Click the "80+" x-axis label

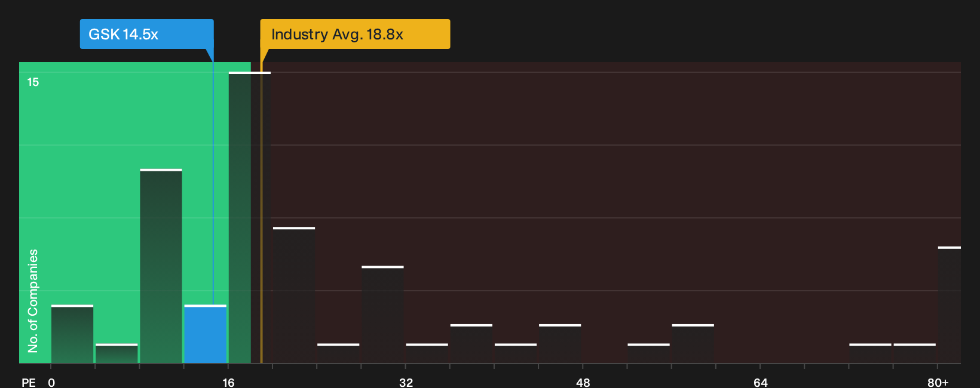(x=938, y=382)
